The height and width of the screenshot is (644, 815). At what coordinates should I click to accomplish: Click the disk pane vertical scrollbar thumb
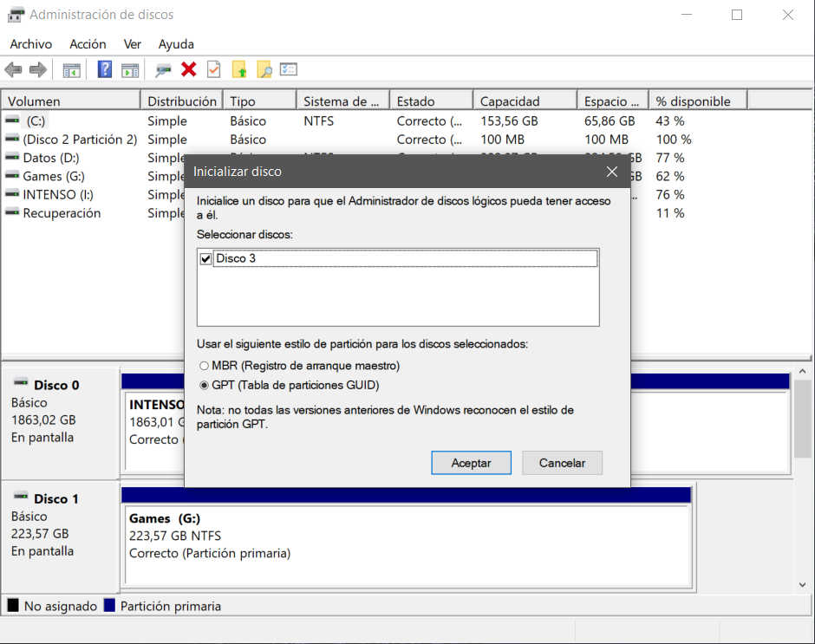coord(803,419)
